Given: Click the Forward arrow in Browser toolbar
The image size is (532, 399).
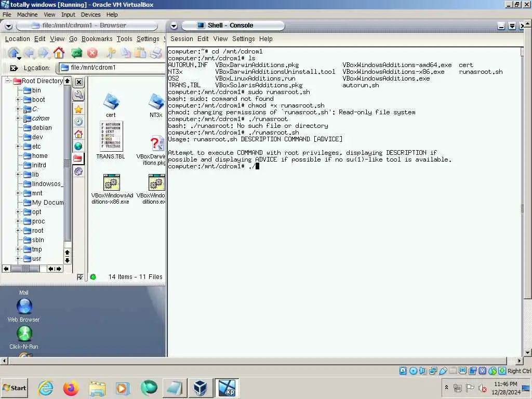Looking at the screenshot, I should (44, 53).
